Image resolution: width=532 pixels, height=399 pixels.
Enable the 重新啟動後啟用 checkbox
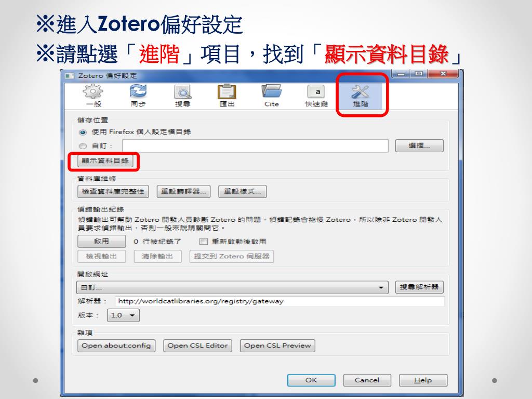pos(204,242)
